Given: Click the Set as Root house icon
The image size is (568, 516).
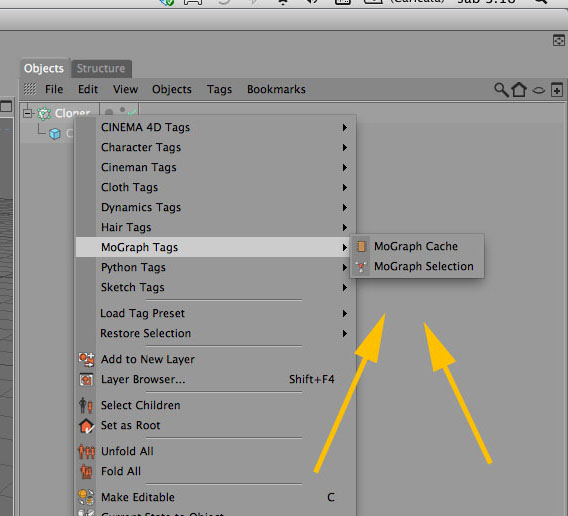Looking at the screenshot, I should point(86,425).
